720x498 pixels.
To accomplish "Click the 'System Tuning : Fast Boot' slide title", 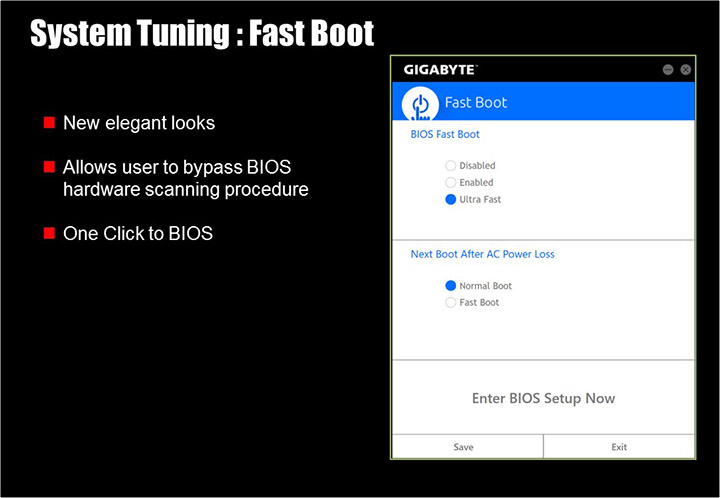I will [202, 34].
